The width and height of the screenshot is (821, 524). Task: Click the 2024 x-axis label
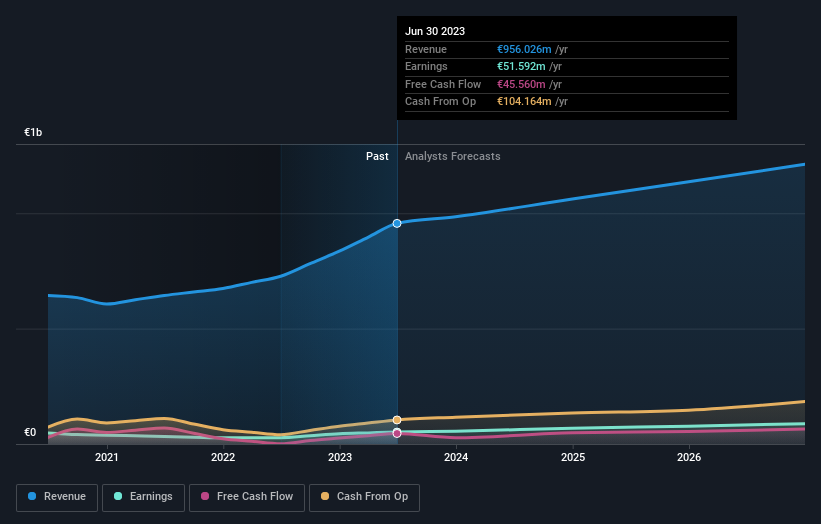[456, 457]
